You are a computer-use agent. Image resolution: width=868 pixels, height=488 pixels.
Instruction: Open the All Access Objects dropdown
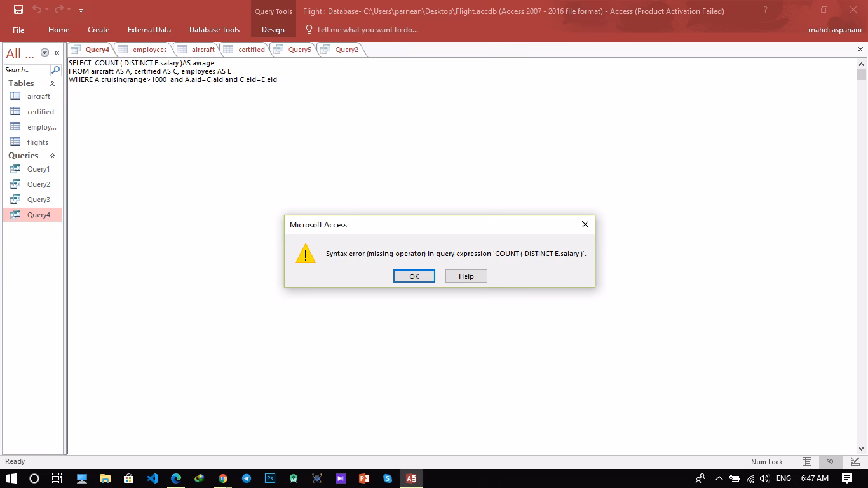coord(43,52)
